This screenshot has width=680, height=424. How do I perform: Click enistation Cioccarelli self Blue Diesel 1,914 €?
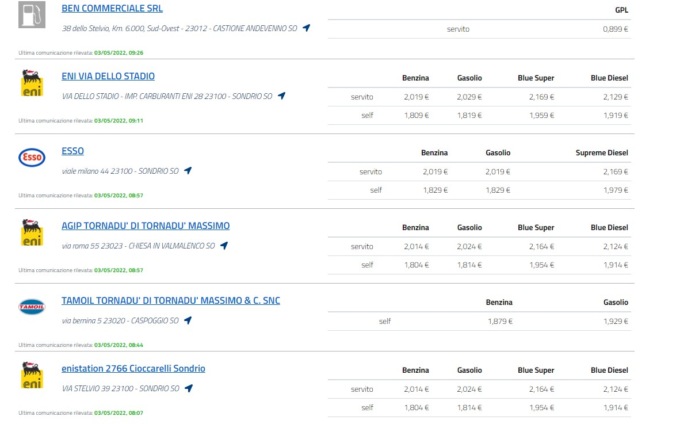[x=615, y=408]
